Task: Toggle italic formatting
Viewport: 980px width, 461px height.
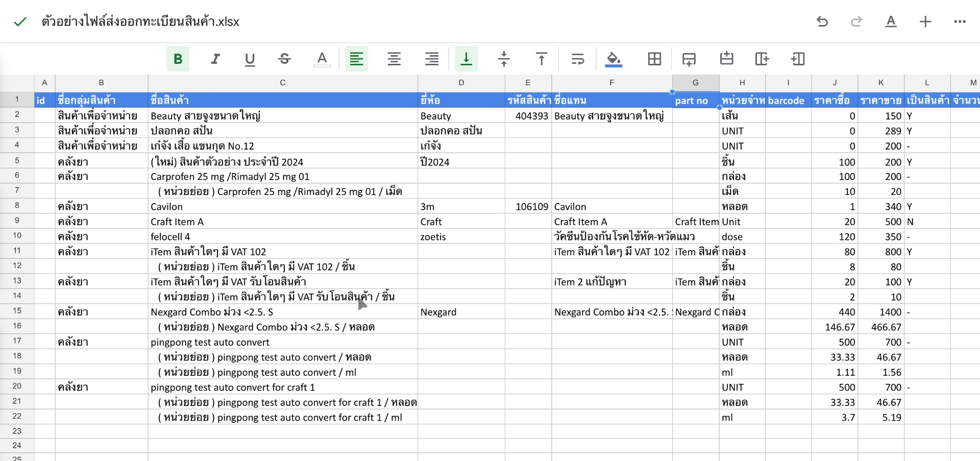Action: tap(215, 59)
